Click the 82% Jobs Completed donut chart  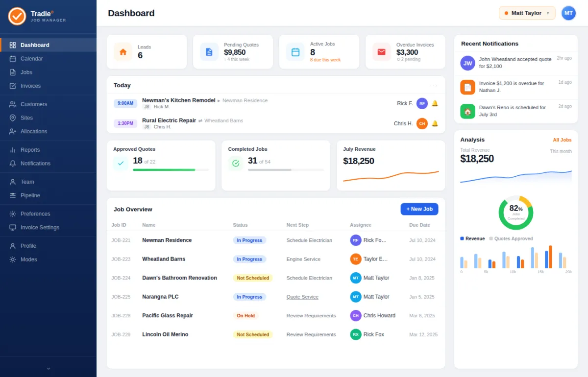click(x=516, y=212)
